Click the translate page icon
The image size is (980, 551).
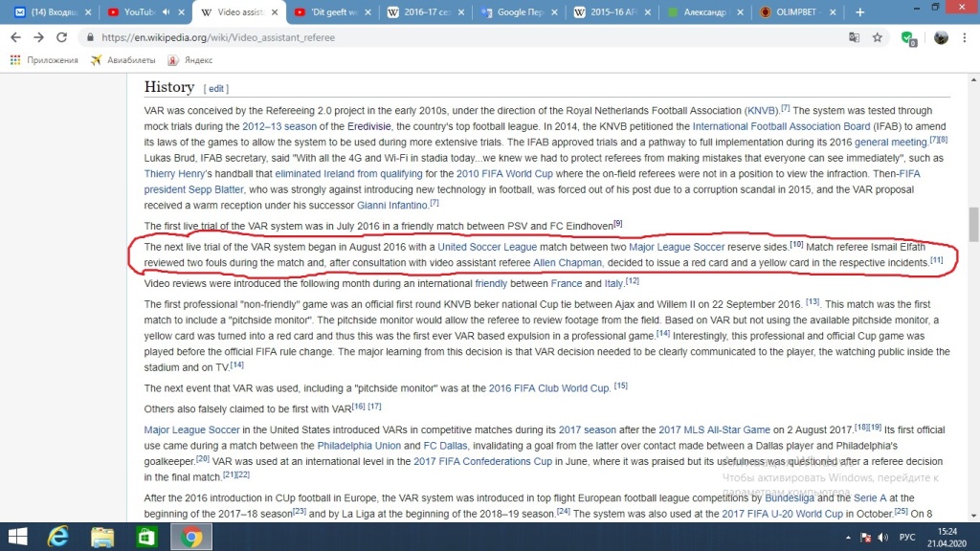(x=854, y=37)
